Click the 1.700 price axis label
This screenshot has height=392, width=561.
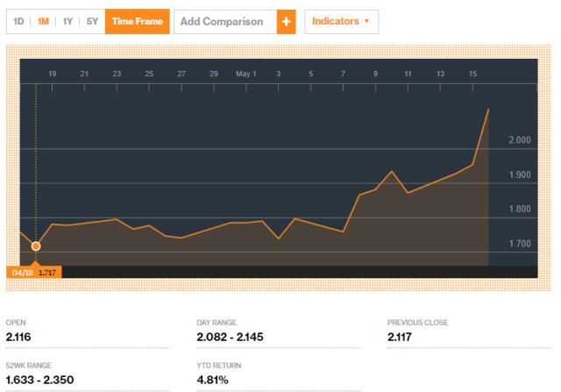click(520, 244)
